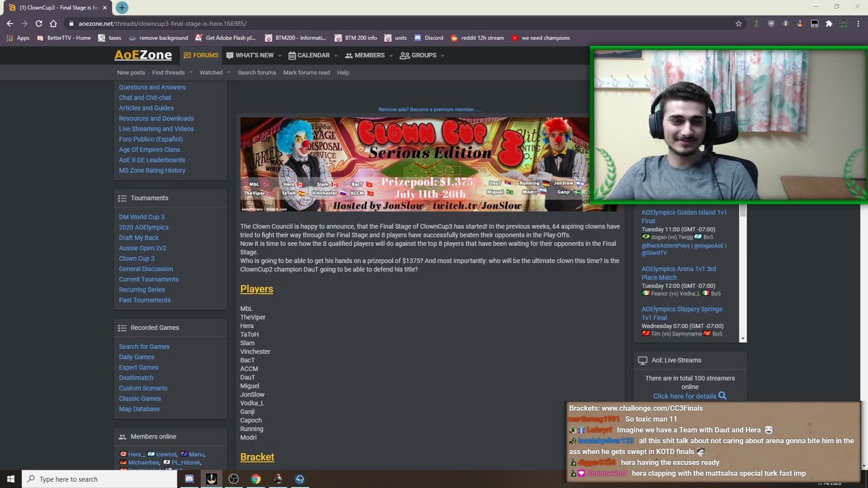Open the Chrome three-dot menu
Viewport: 868px width, 488px height.
click(x=859, y=23)
